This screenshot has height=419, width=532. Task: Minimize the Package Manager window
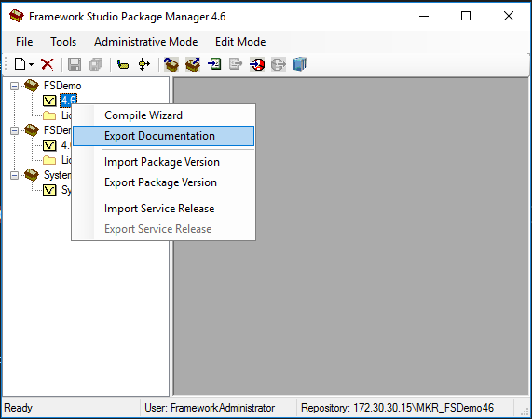[424, 16]
